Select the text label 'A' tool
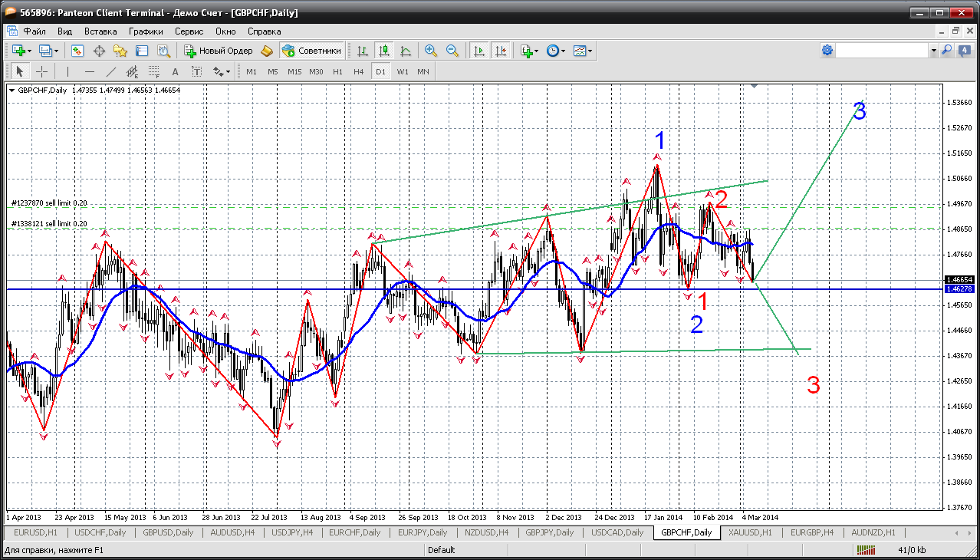This screenshot has width=980, height=560. [x=175, y=71]
